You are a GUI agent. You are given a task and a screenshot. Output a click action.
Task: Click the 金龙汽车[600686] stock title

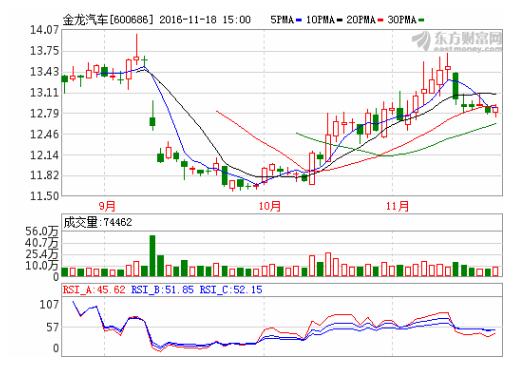point(108,20)
